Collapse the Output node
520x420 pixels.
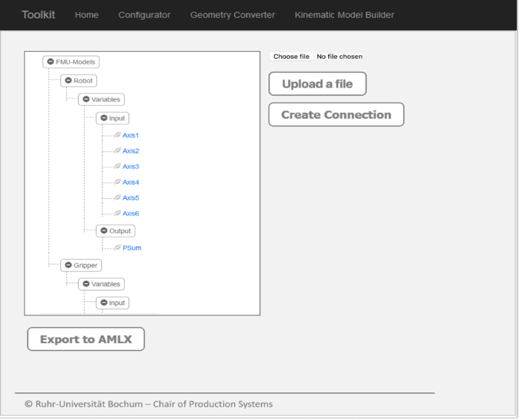pos(104,231)
